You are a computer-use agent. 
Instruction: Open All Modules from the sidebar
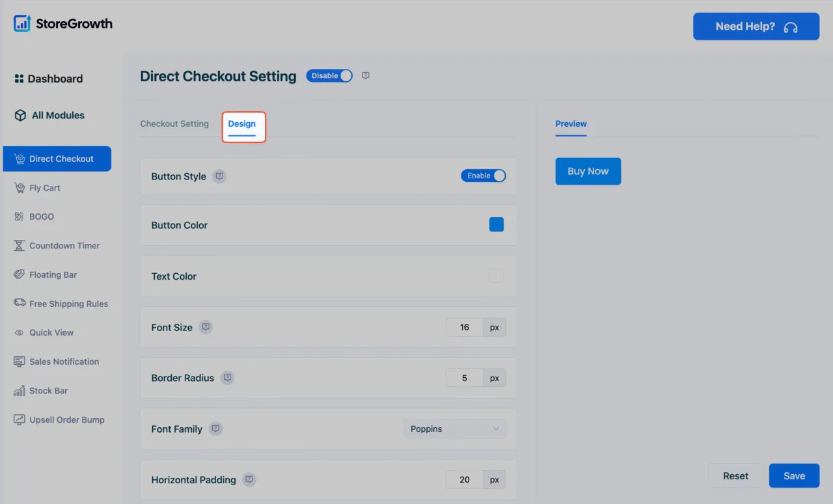click(49, 115)
